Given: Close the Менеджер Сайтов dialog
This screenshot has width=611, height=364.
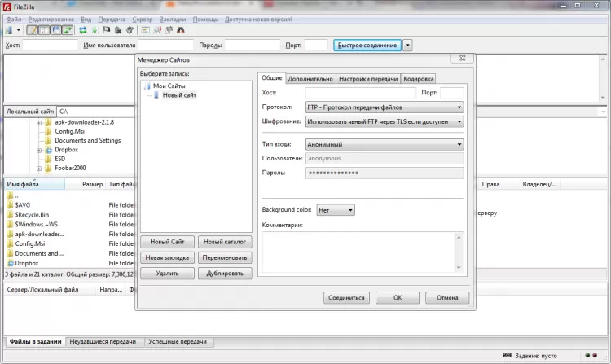Looking at the screenshot, I should [x=462, y=59].
